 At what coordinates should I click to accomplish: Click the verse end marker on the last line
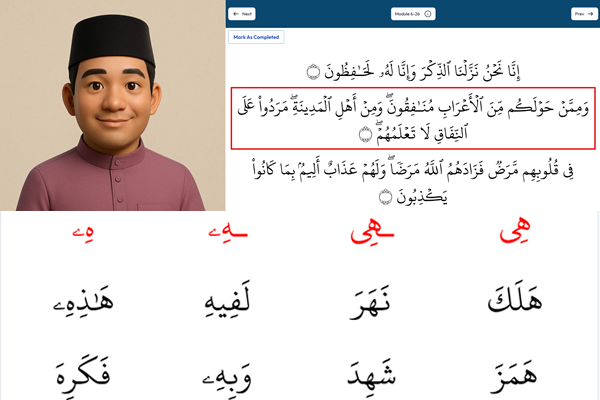[385, 197]
